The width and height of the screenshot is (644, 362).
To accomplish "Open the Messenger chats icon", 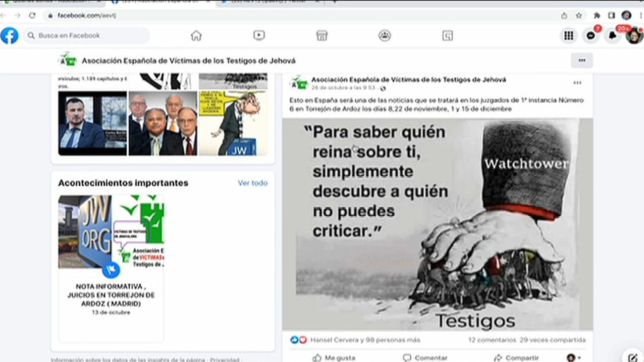I will click(590, 36).
